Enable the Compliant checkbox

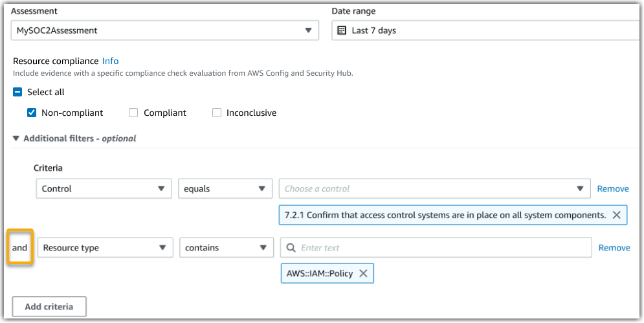tap(134, 113)
